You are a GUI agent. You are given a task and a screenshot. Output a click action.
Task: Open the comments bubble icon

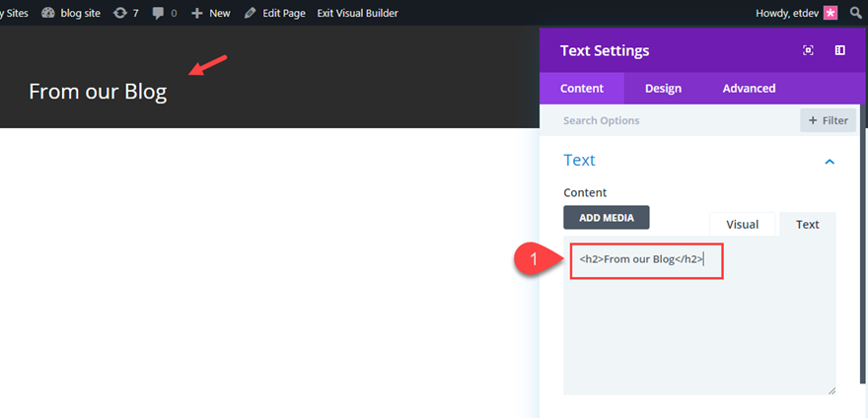(x=159, y=13)
